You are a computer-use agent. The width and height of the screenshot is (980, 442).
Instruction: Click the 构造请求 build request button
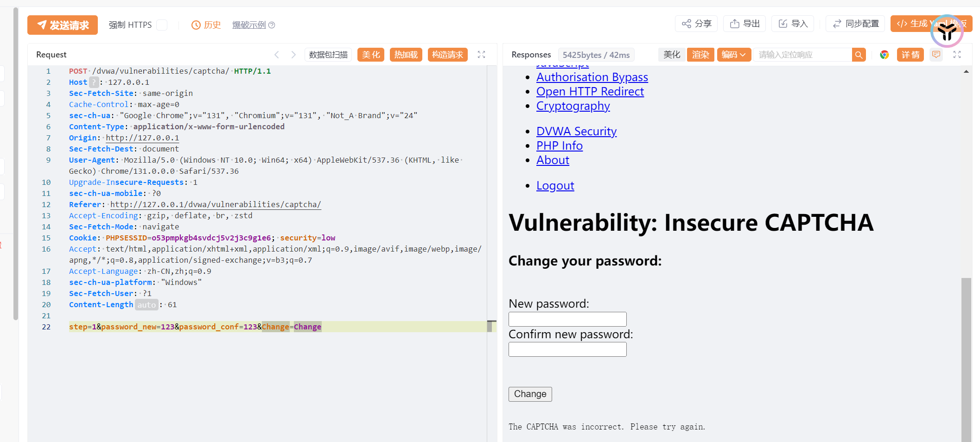coord(447,55)
